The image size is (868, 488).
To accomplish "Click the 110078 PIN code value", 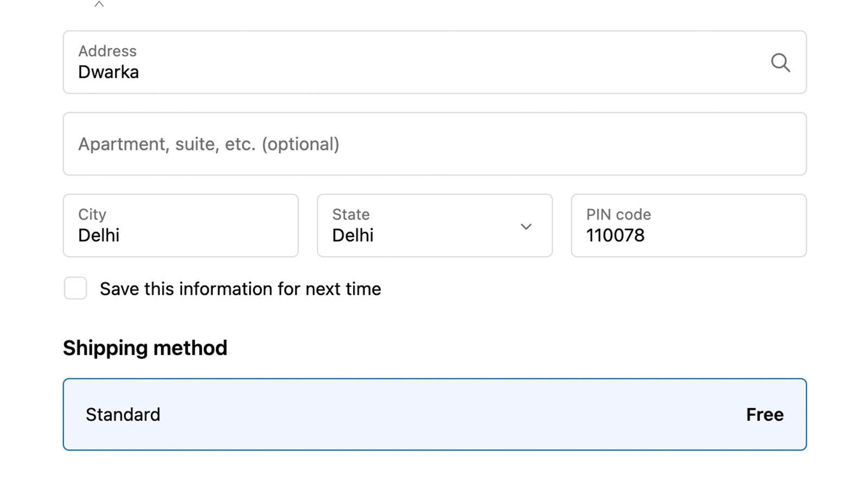I will point(615,235).
